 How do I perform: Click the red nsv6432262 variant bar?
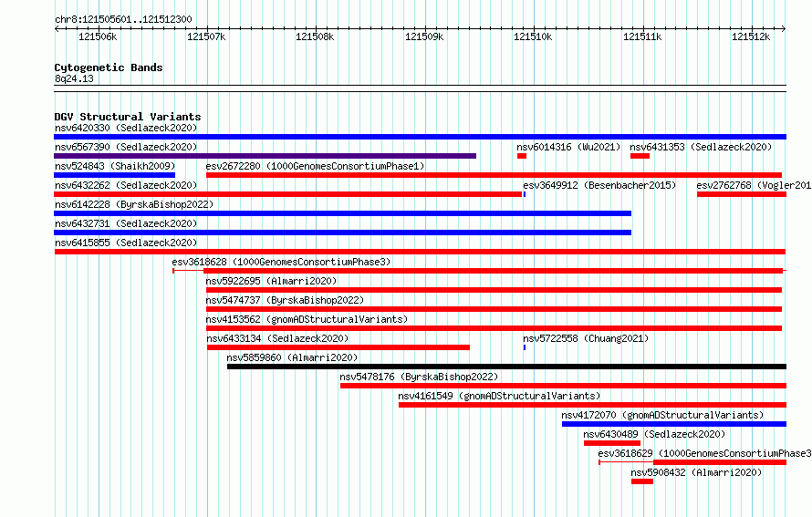pos(288,194)
